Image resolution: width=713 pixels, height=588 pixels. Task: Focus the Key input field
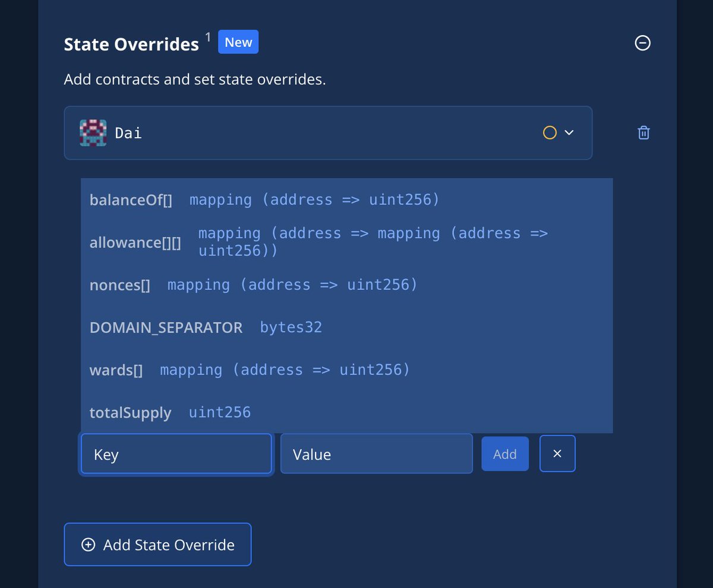[176, 454]
